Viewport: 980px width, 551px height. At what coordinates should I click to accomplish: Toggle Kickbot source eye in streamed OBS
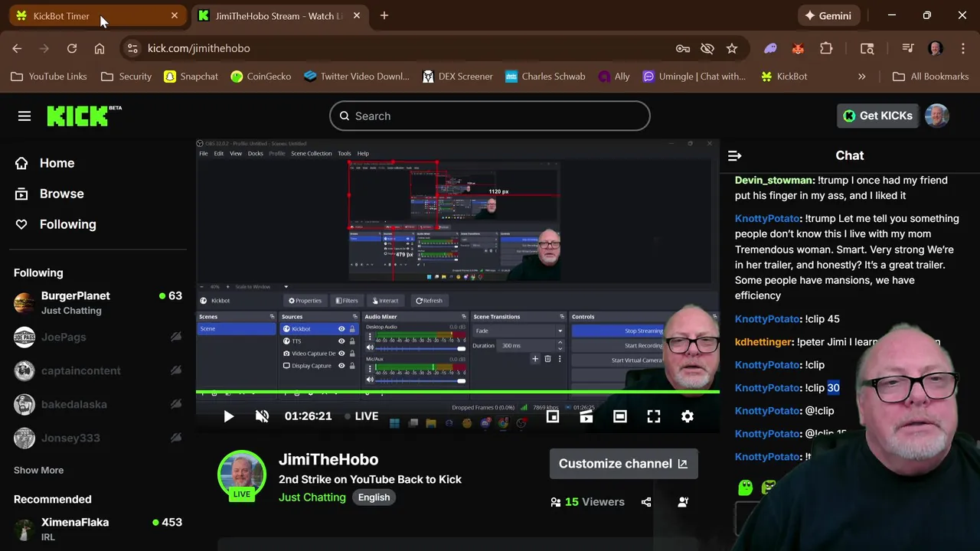(x=341, y=329)
